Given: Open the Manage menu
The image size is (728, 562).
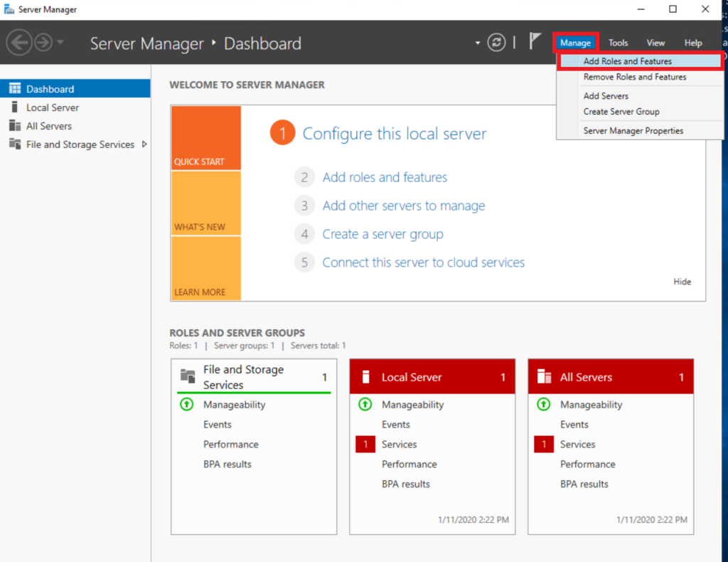Looking at the screenshot, I should coord(575,43).
